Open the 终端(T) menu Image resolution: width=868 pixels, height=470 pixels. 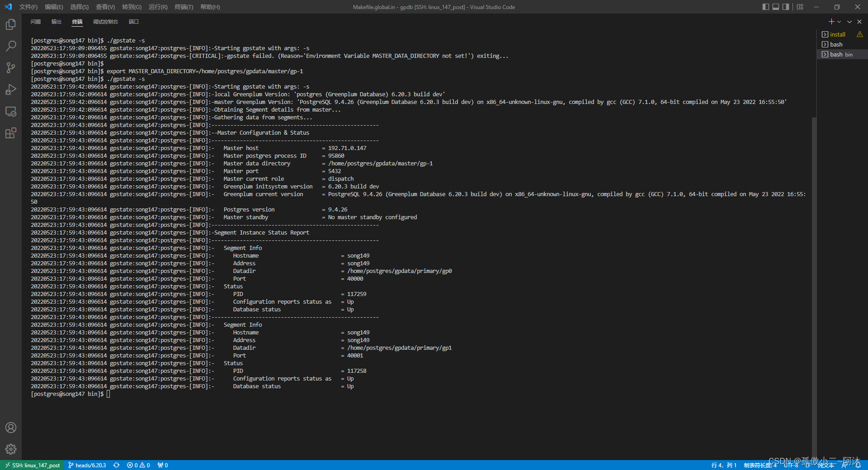click(184, 7)
